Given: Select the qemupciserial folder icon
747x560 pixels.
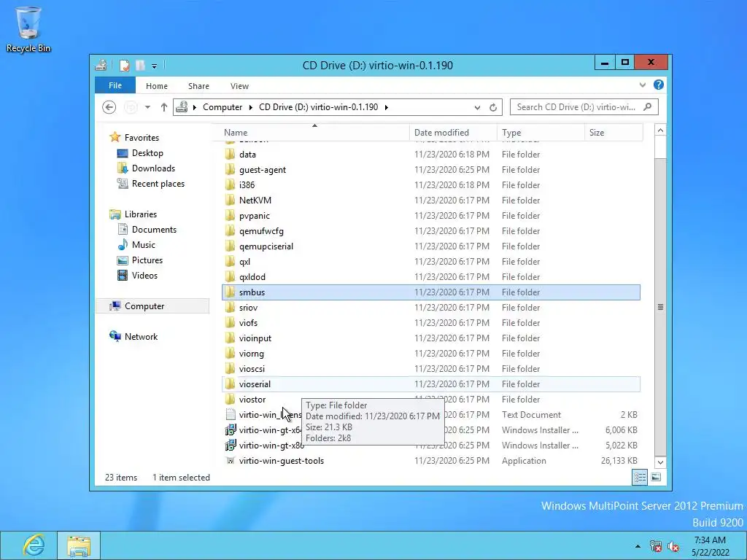Looking at the screenshot, I should click(x=230, y=246).
